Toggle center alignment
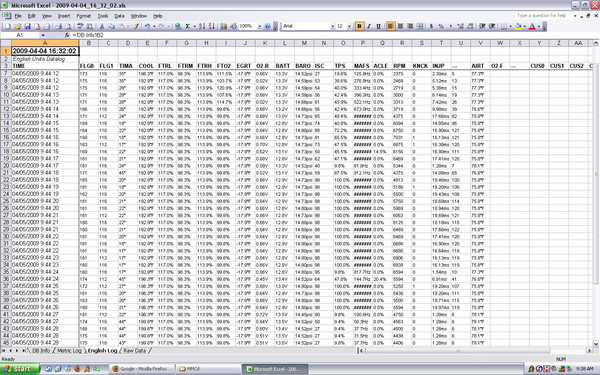 [400, 26]
